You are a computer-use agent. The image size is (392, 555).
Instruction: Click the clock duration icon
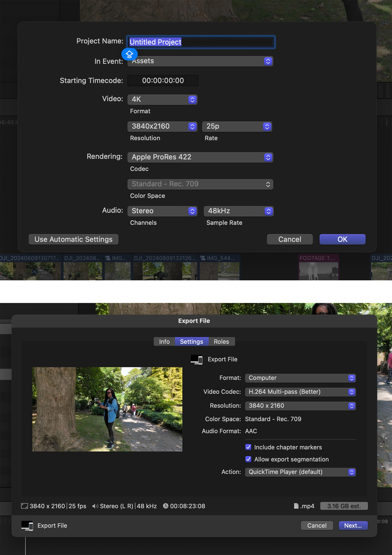tap(165, 506)
